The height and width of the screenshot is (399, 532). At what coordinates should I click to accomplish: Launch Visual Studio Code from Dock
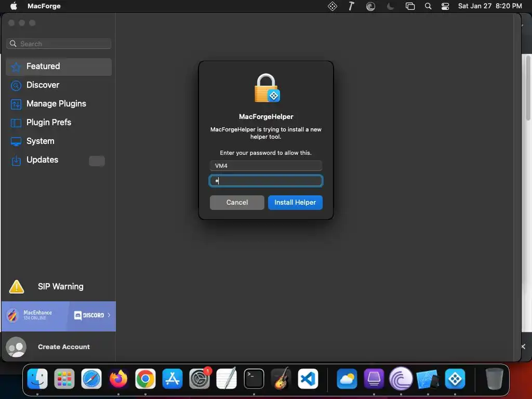click(x=308, y=379)
